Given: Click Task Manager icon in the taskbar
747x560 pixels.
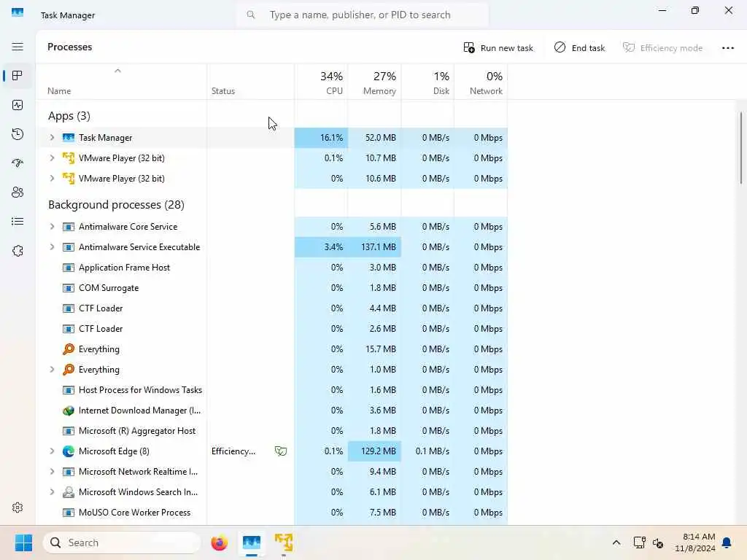Looking at the screenshot, I should [x=252, y=542].
